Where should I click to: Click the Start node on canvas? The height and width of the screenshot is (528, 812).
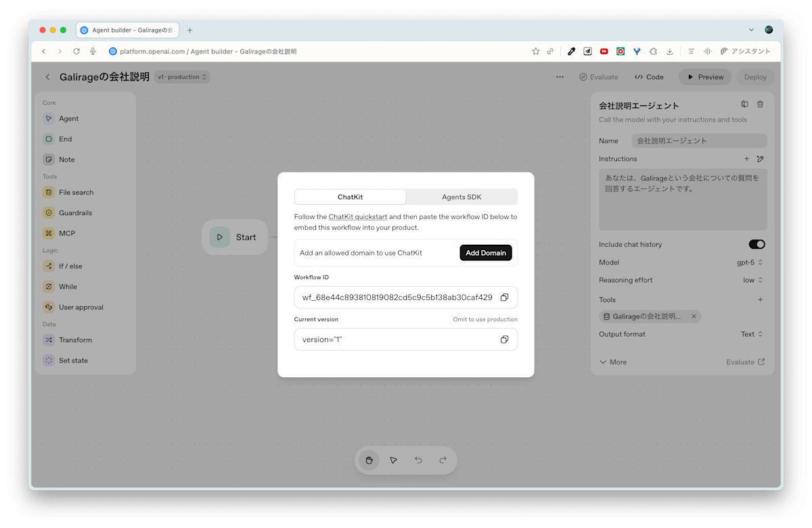tap(235, 237)
